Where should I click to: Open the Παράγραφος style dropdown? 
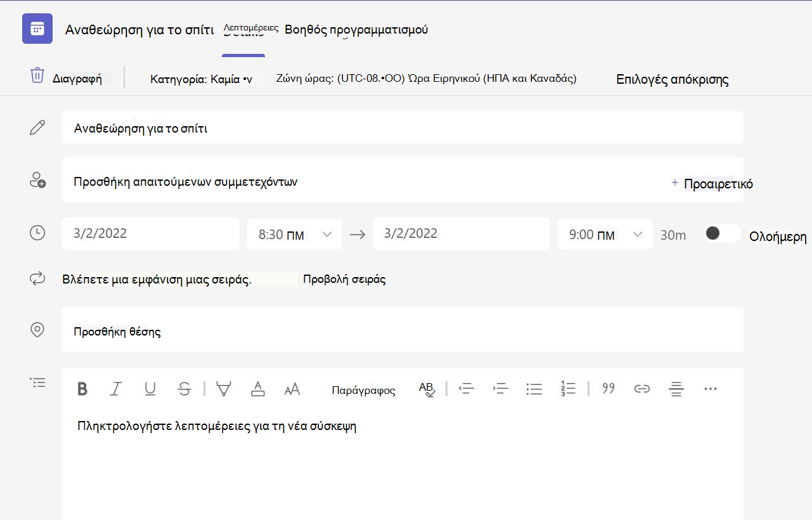tap(364, 391)
